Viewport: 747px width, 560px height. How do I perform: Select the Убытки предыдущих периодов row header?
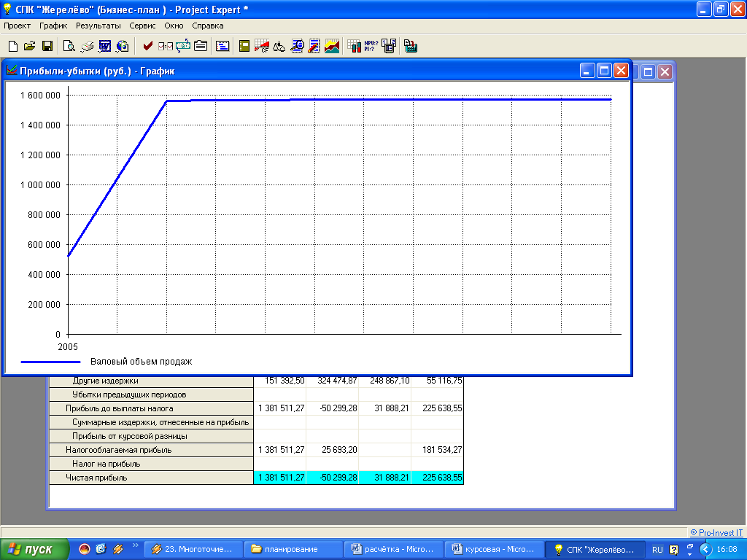152,394
